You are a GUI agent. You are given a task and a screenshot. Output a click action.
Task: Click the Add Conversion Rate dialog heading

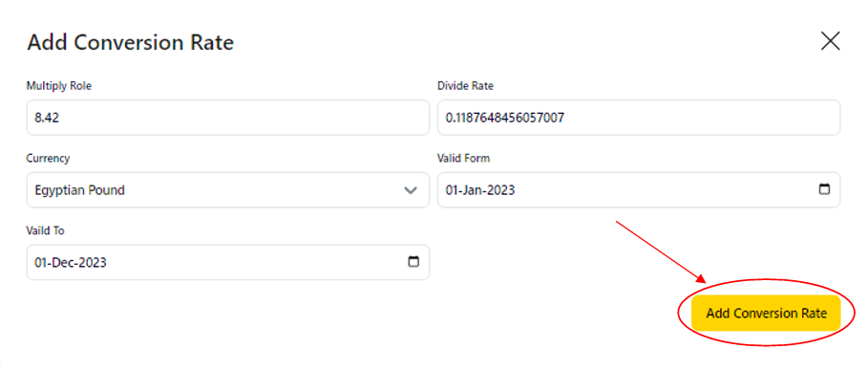click(x=131, y=43)
